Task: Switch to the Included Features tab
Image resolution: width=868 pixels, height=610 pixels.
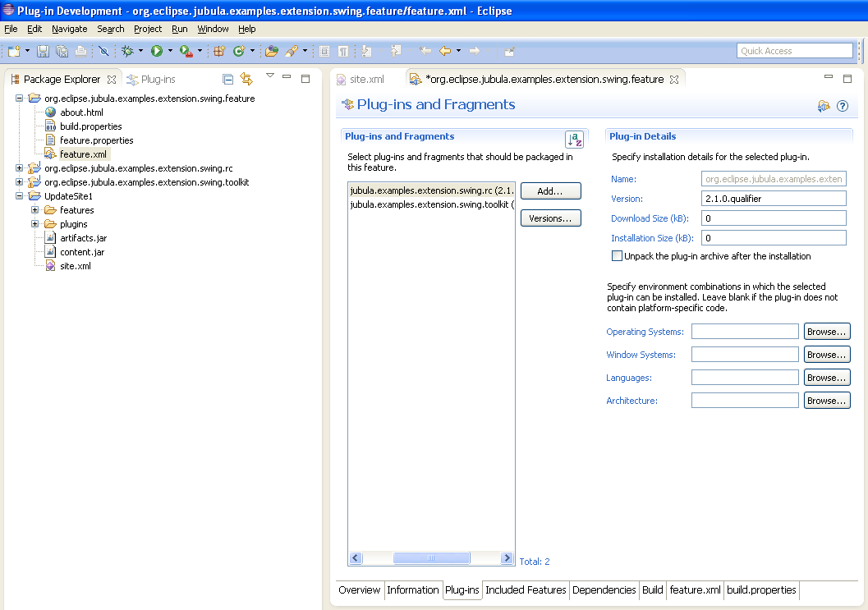Action: pos(526,589)
